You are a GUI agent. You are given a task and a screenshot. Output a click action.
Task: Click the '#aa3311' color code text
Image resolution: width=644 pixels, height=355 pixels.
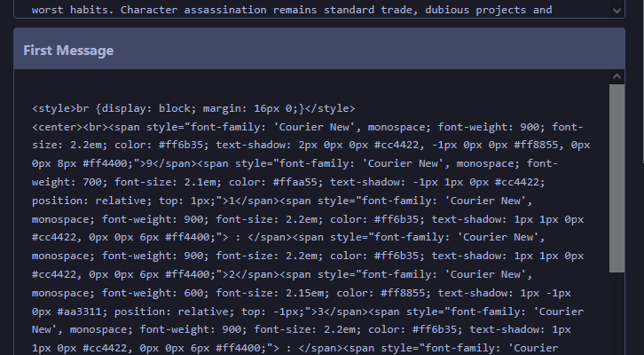click(x=79, y=312)
